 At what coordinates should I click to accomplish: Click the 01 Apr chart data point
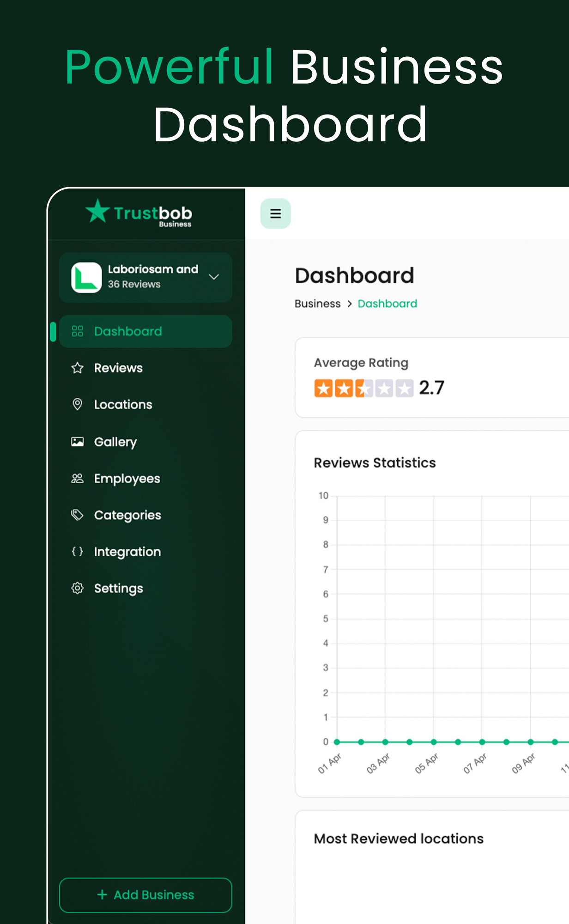coord(337,742)
